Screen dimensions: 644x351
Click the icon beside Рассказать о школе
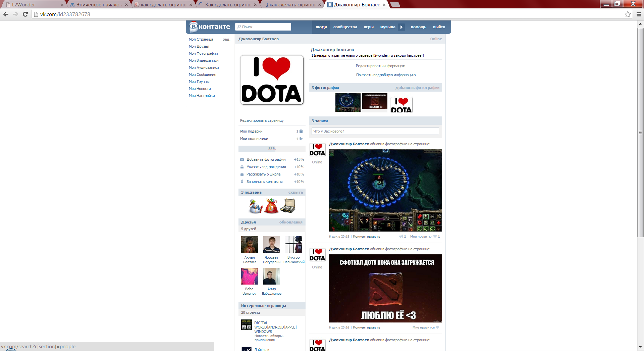coord(242,174)
